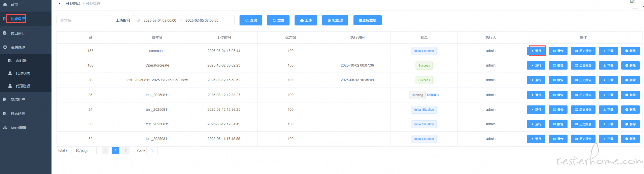Download the test_20250811_20250812153958_new script
This screenshot has height=174, width=644.
[608, 80]
